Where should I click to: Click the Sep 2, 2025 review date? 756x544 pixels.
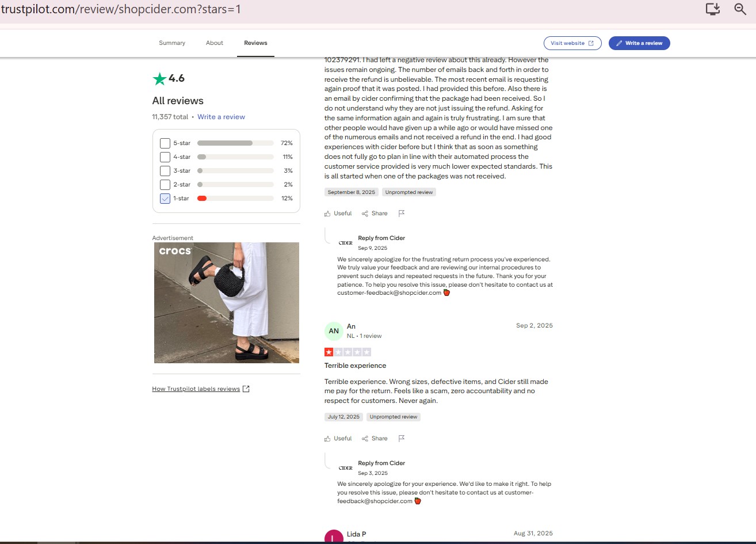coord(534,326)
